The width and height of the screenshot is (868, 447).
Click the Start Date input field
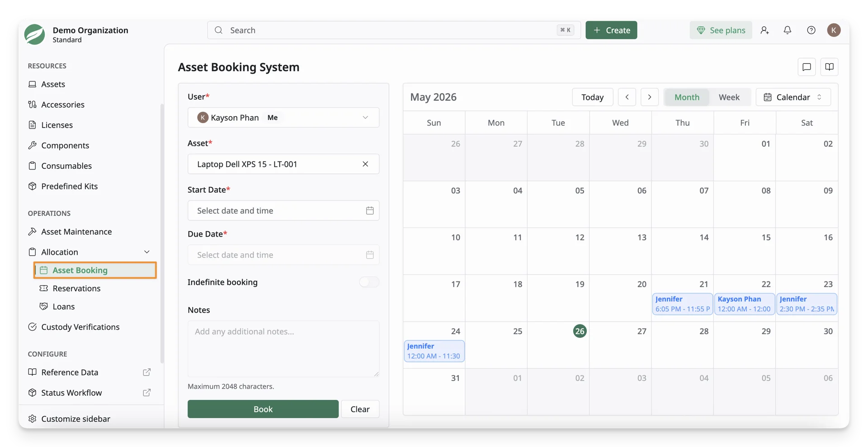click(x=283, y=210)
